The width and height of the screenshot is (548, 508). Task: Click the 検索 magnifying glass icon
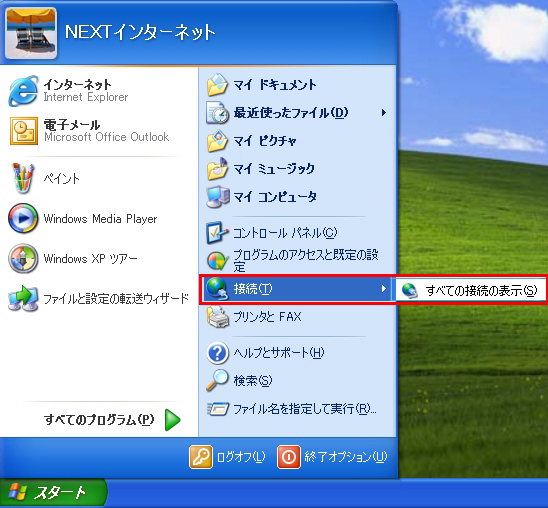(x=217, y=380)
